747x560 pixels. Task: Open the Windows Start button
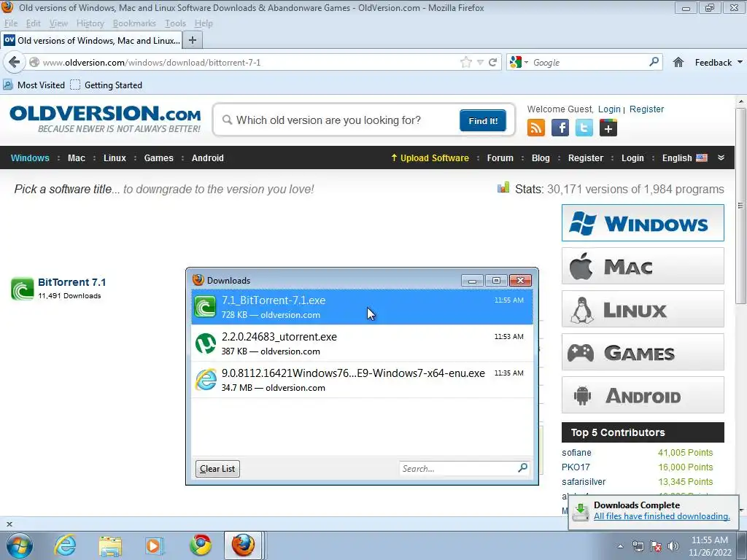pos(20,545)
